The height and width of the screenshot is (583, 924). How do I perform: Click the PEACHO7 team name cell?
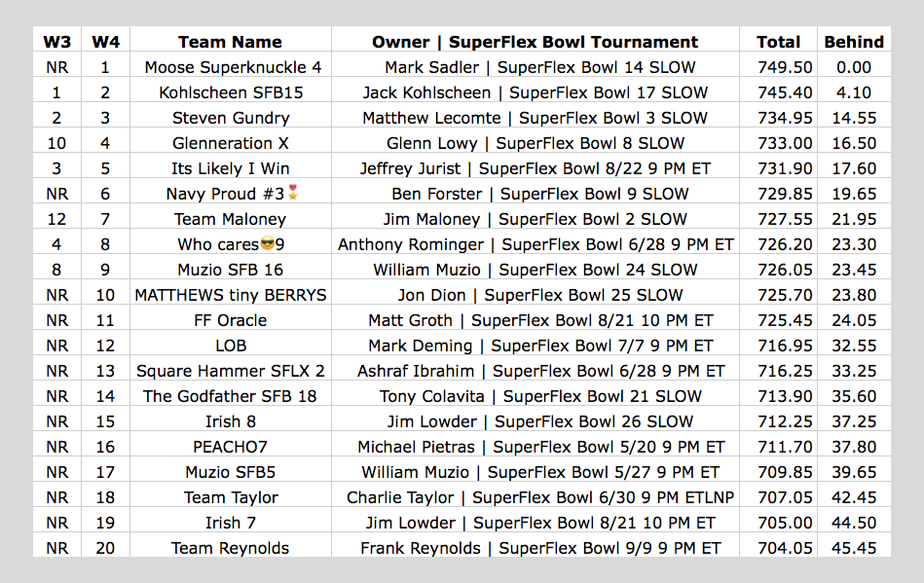point(231,447)
